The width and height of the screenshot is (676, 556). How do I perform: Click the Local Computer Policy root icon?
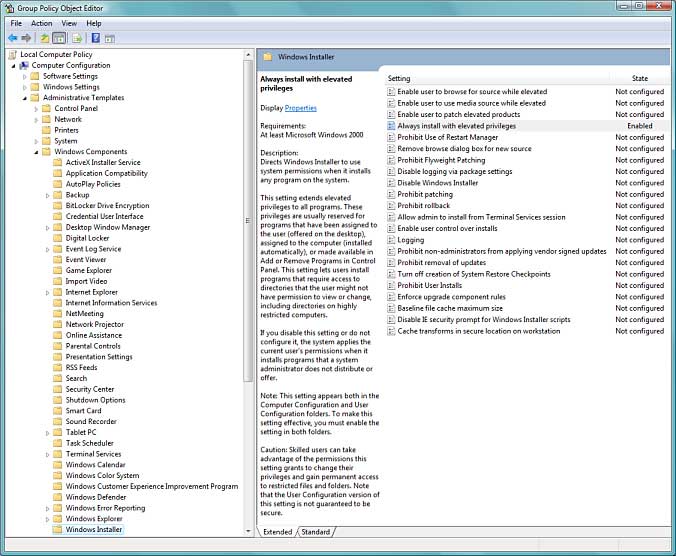point(13,54)
